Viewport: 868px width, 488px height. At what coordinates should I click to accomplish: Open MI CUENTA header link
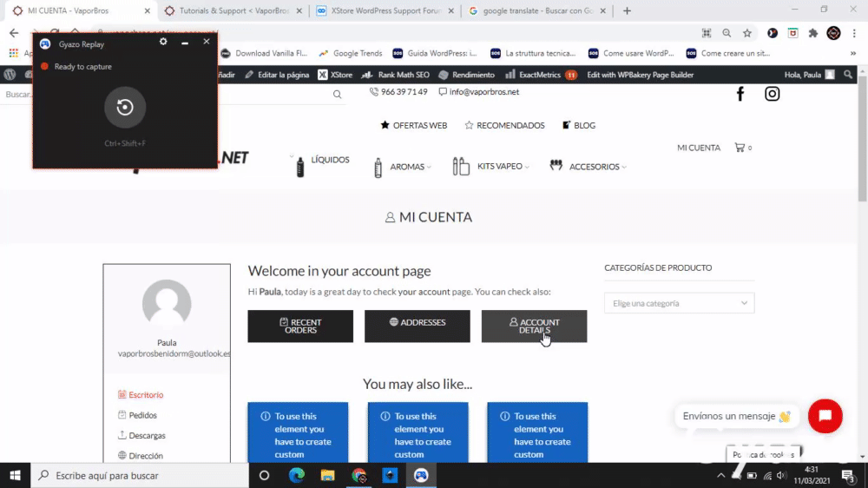click(699, 148)
